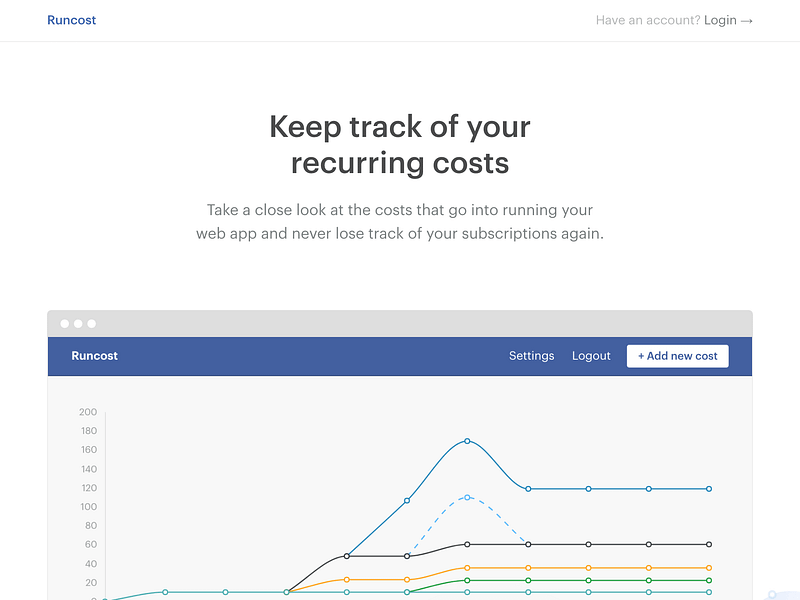
Task: Select Logout in the blue navbar
Action: tap(591, 356)
